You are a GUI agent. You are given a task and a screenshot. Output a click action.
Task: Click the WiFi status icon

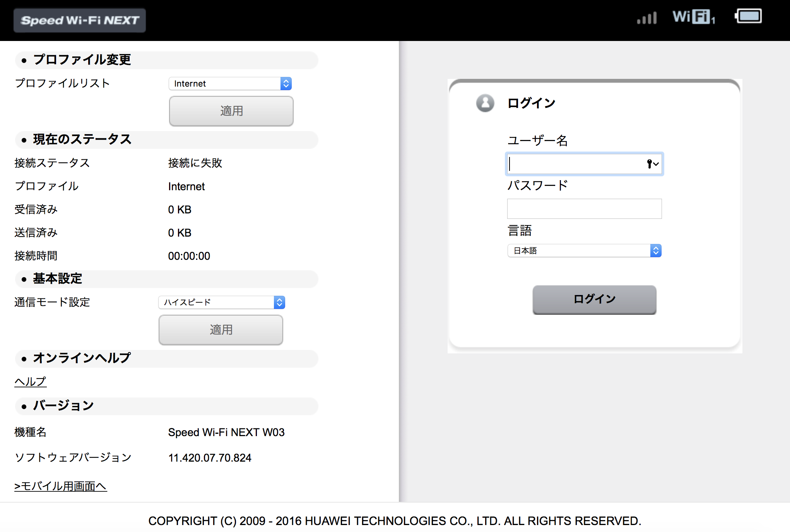pyautogui.click(x=693, y=17)
